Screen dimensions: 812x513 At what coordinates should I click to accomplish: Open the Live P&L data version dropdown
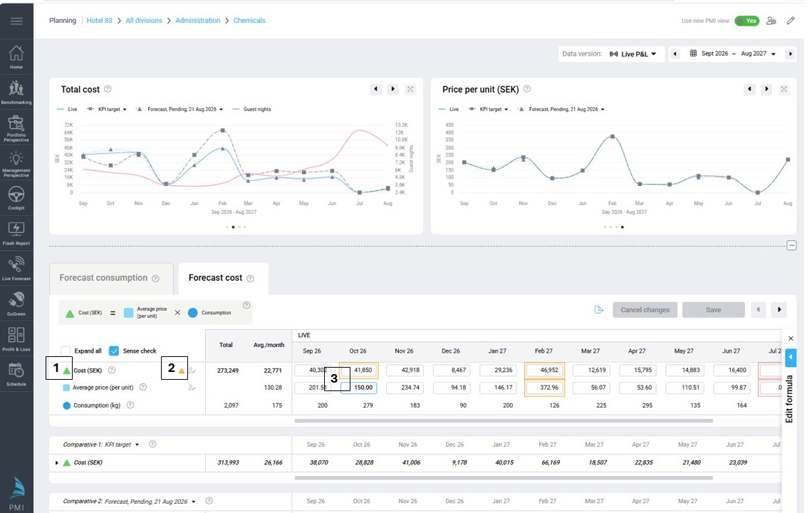point(633,54)
